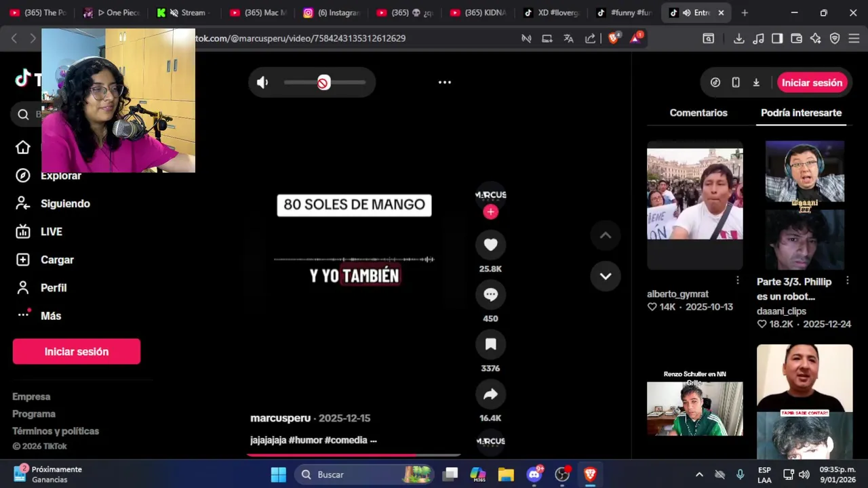Mute the TikTok video volume icon
The width and height of the screenshot is (868, 488).
click(x=262, y=83)
